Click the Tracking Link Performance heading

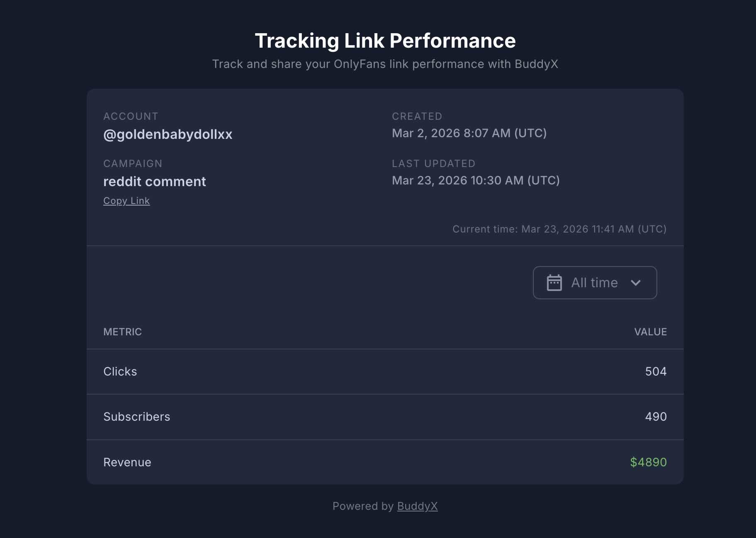pyautogui.click(x=385, y=41)
